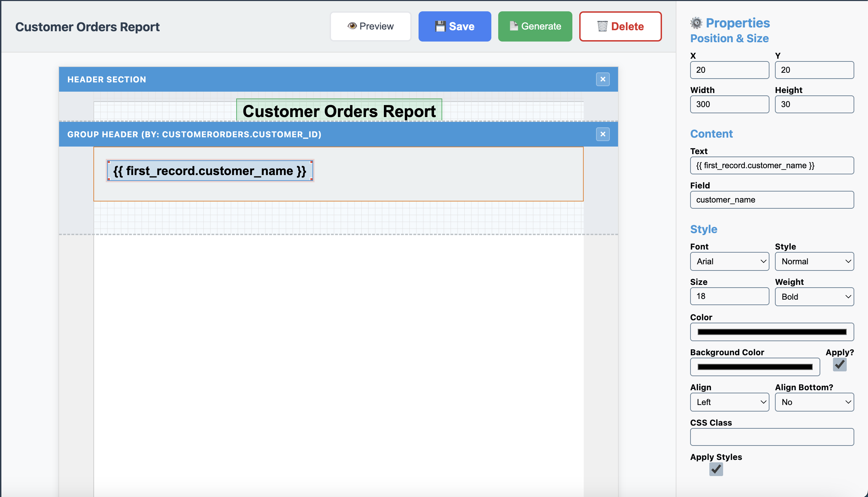The height and width of the screenshot is (497, 868).
Task: Click the document icon on Generate button
Action: (x=513, y=26)
